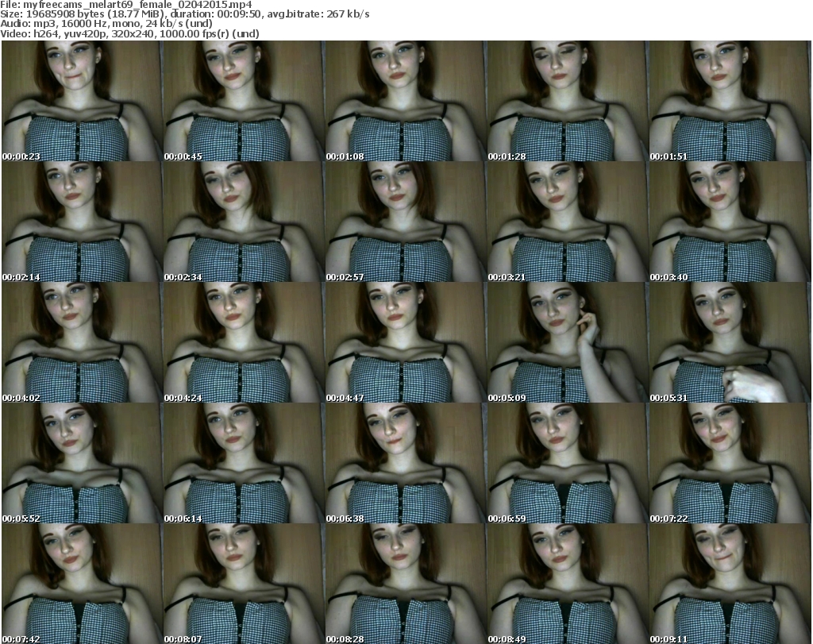Choose the last frame at 00:09:11
The image size is (813, 644).
[730, 584]
